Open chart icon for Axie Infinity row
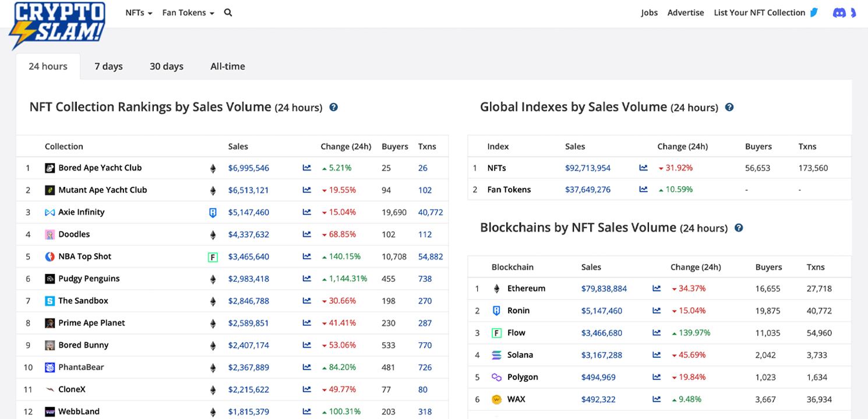 coord(306,212)
